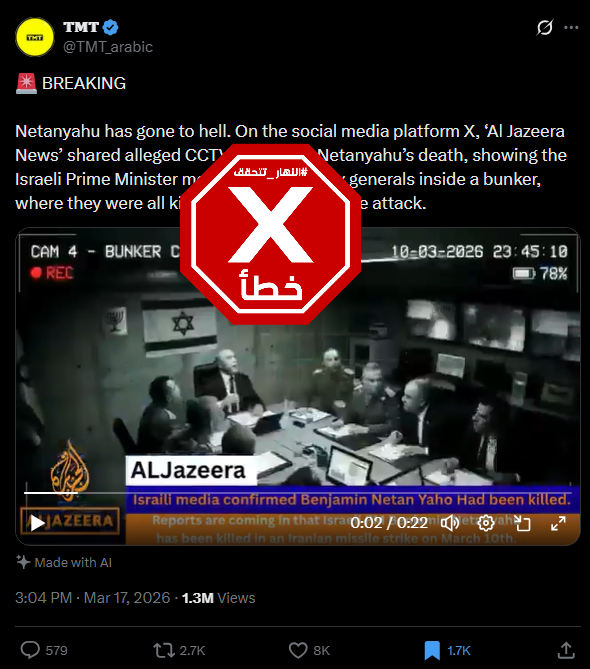Viewport: 590px width, 669px height.
Task: Share the post via upload arrow icon
Action: pyautogui.click(x=566, y=650)
